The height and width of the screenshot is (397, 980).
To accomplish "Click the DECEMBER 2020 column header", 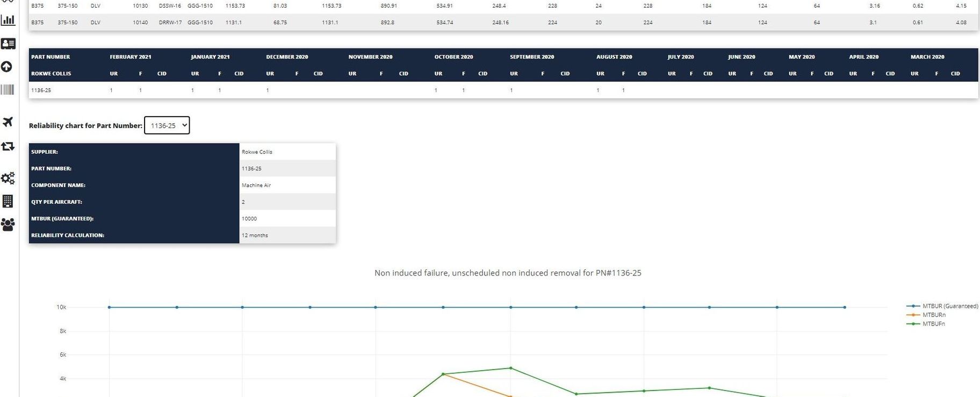I will click(x=287, y=57).
